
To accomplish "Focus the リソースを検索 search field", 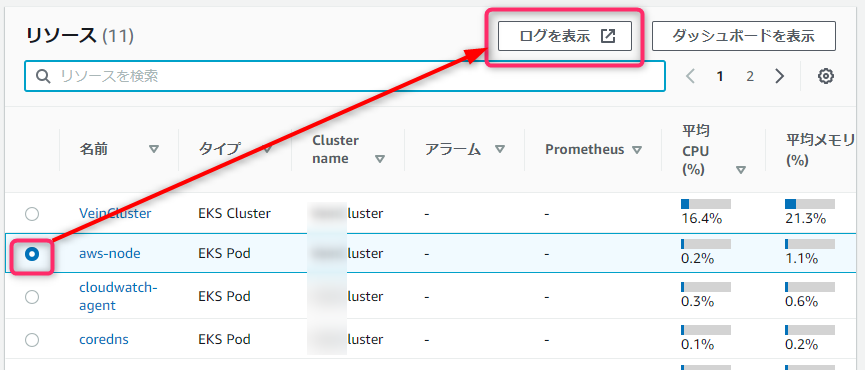I will pos(345,76).
